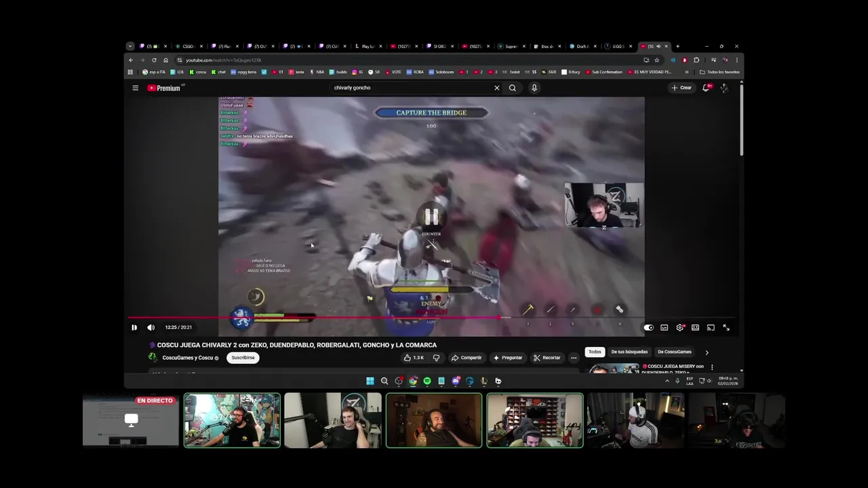868x488 pixels.
Task: Select the 'De CoscuGames' chip
Action: [675, 352]
